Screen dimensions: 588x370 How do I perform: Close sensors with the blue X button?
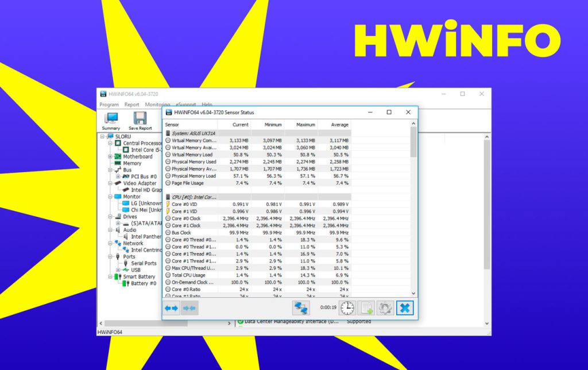click(x=405, y=308)
